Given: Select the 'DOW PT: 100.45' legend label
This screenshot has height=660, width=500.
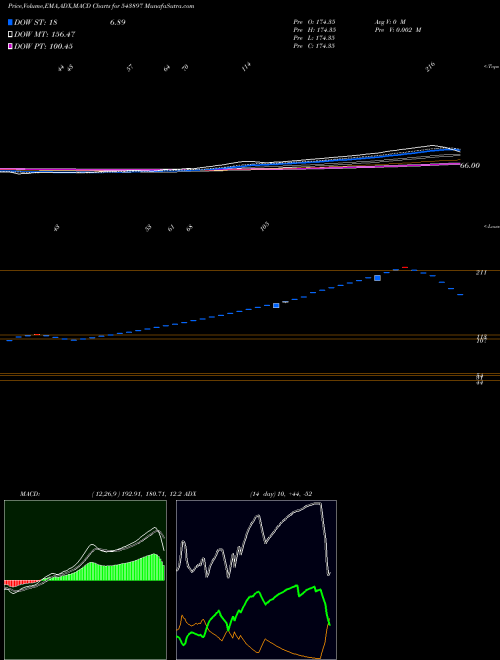Looking at the screenshot, I should point(43,46).
